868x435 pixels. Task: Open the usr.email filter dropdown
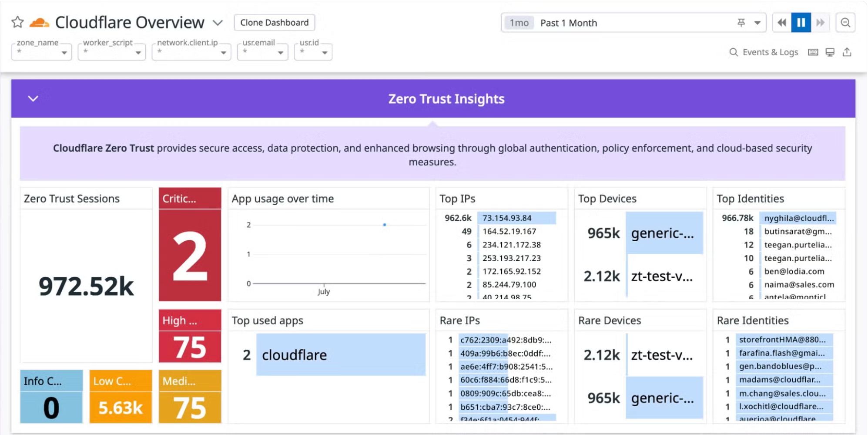(262, 52)
